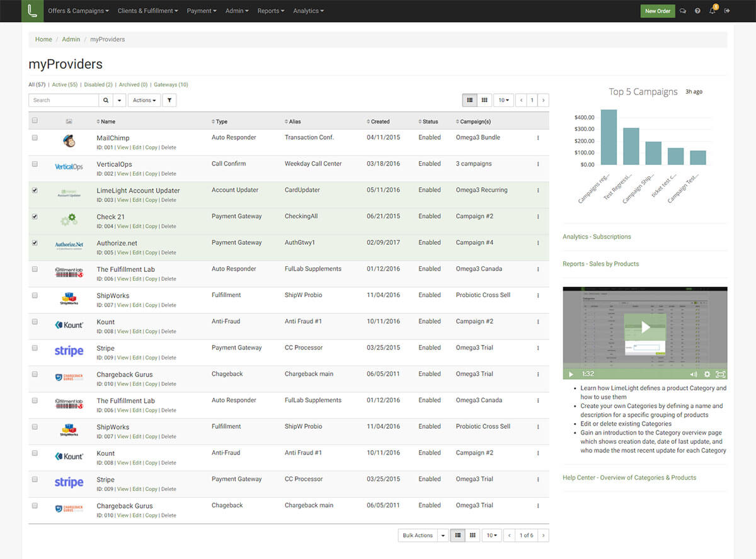The image size is (756, 559).
Task: Click the MailChimp logo thumbnail
Action: [69, 140]
